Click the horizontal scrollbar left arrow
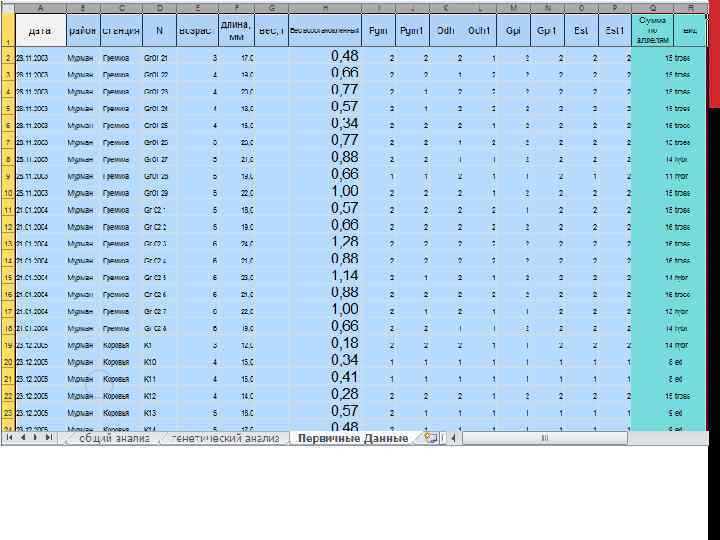The height and width of the screenshot is (540, 720). (x=453, y=438)
